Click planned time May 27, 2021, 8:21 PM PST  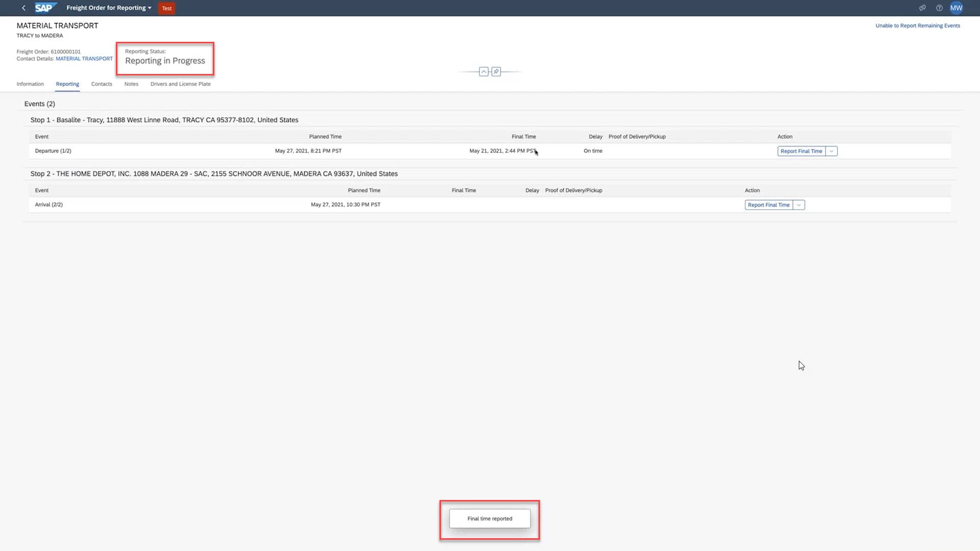(x=308, y=151)
